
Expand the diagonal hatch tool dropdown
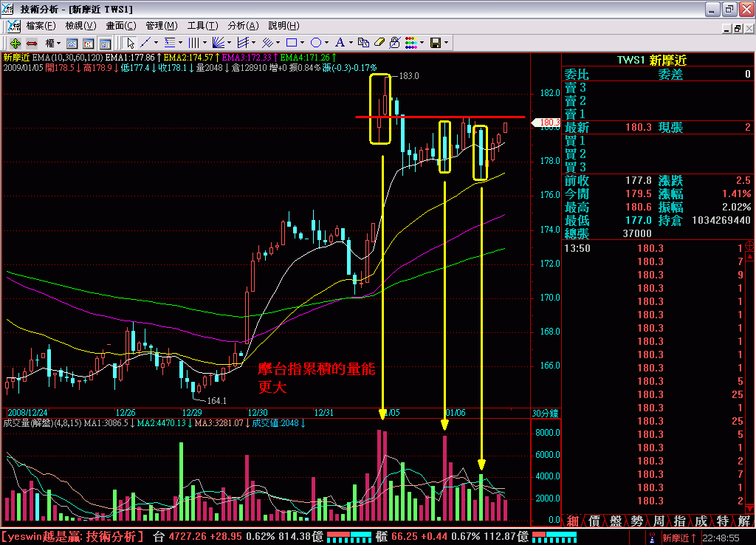point(278,43)
